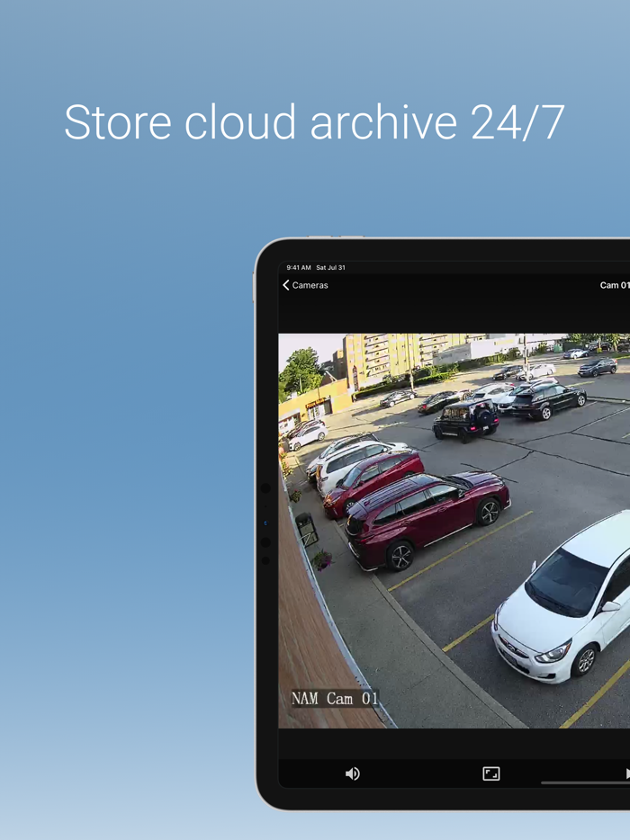The height and width of the screenshot is (840, 630).
Task: Mute the camera audio speaker icon
Action: (x=352, y=773)
